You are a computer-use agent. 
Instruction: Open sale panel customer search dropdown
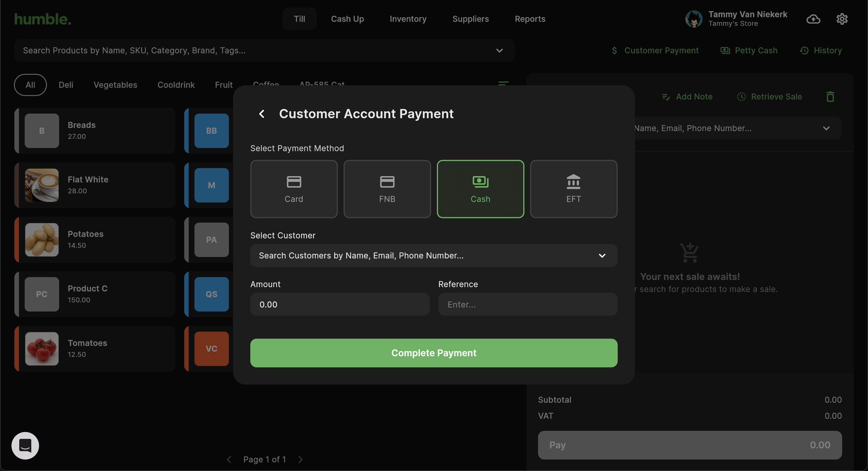point(738,128)
